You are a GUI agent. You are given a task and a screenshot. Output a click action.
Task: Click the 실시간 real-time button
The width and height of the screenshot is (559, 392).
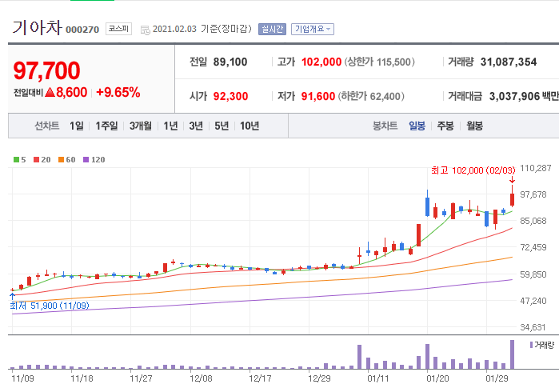pos(272,29)
